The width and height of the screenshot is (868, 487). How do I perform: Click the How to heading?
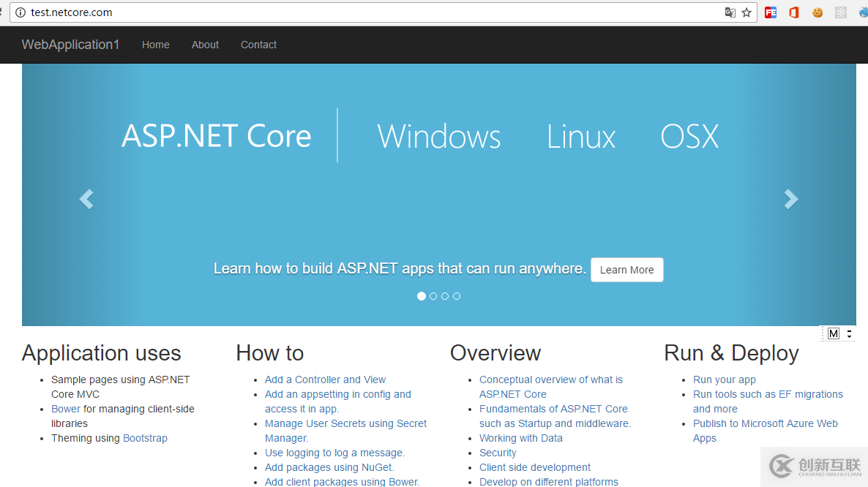(x=269, y=353)
